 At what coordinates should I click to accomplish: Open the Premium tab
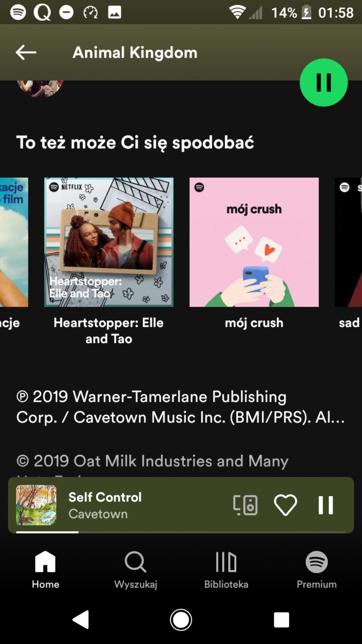(x=317, y=569)
